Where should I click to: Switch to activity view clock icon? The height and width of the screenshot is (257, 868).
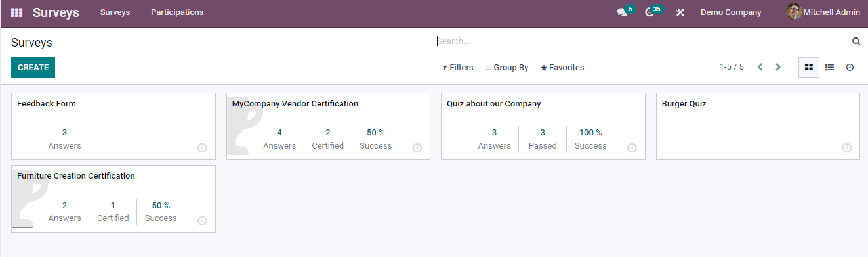click(850, 67)
